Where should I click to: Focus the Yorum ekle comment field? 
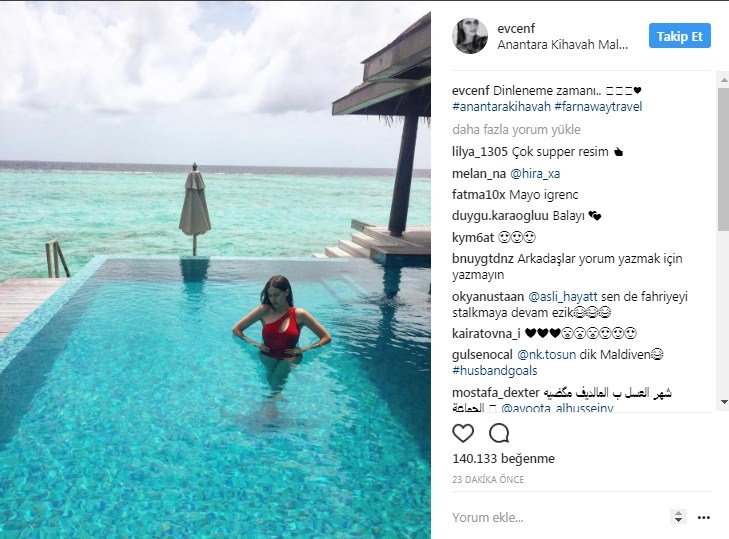tap(558, 518)
